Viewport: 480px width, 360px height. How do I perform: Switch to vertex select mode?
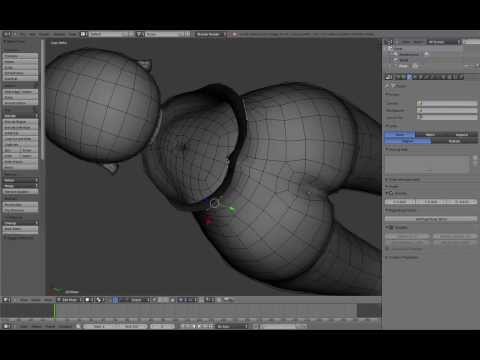pyautogui.click(x=181, y=300)
